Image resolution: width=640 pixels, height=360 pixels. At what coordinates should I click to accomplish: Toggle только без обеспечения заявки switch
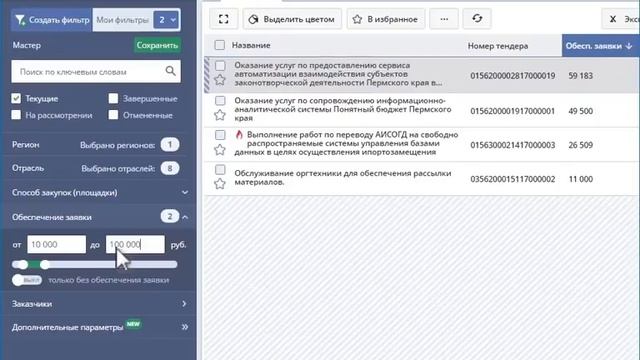[27, 280]
